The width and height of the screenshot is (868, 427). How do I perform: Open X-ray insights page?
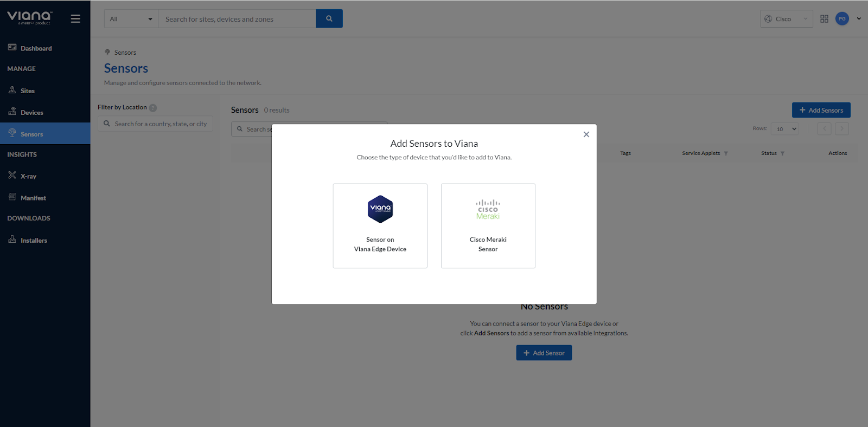tap(28, 176)
